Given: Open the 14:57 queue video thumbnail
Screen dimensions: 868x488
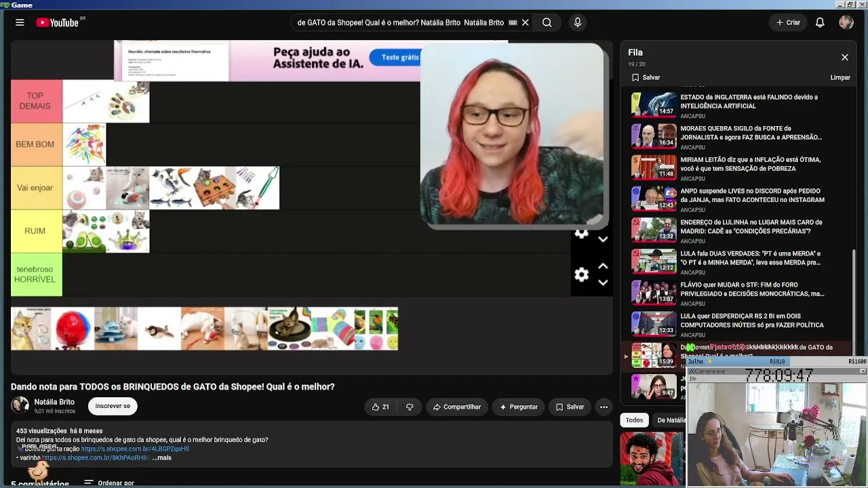Looking at the screenshot, I should 654,105.
